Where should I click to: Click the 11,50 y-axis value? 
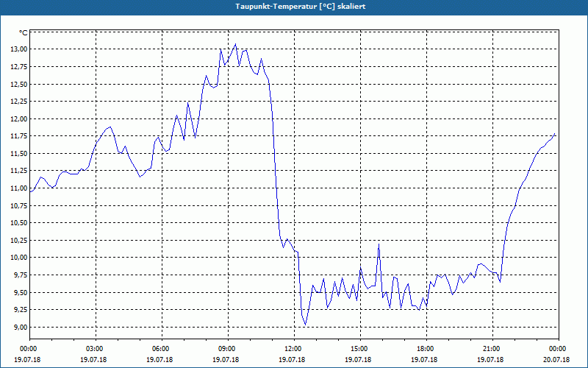click(x=19, y=154)
